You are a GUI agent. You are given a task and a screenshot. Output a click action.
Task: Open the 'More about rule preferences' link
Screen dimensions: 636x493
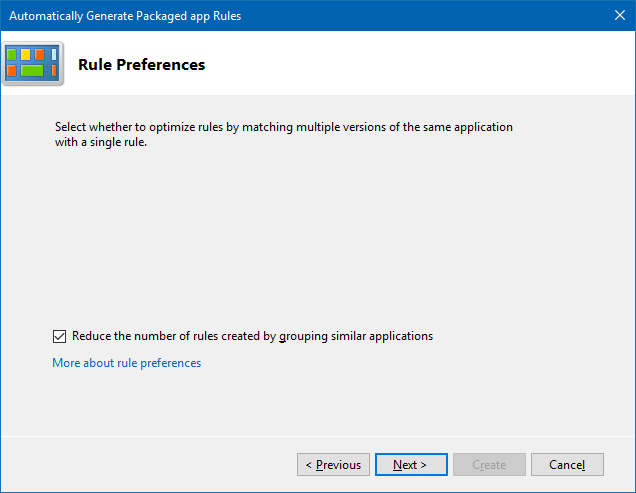click(x=126, y=363)
